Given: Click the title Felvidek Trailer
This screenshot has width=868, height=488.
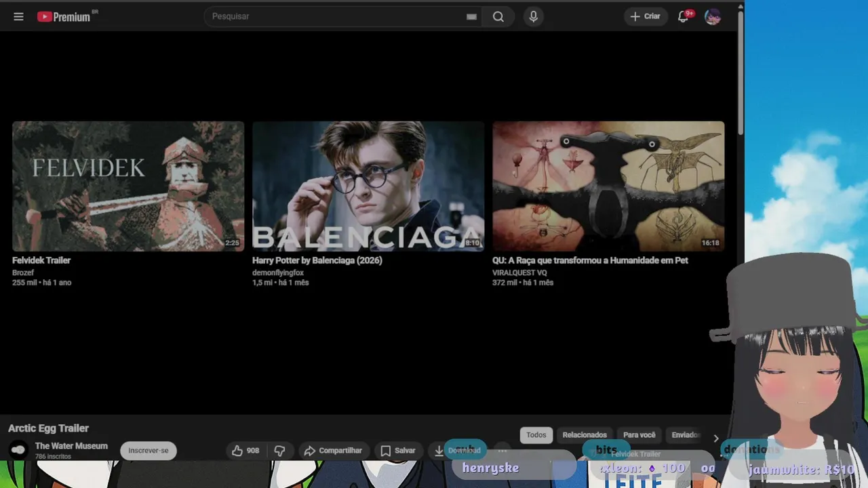Looking at the screenshot, I should click(x=41, y=260).
